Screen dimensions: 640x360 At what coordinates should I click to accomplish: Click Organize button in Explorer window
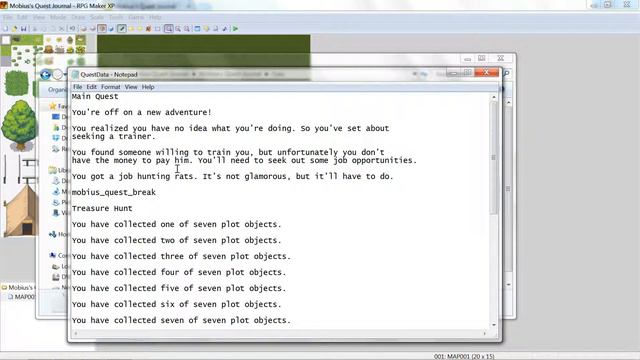[57, 90]
